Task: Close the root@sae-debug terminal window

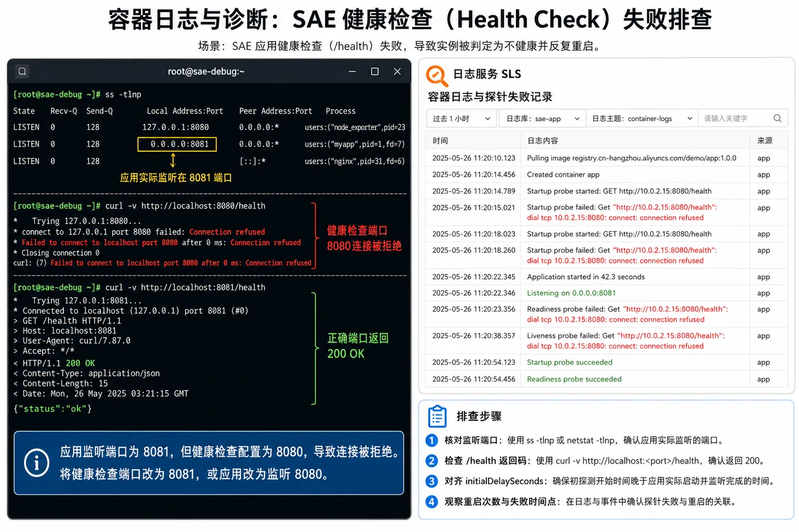Action: pyautogui.click(x=397, y=71)
